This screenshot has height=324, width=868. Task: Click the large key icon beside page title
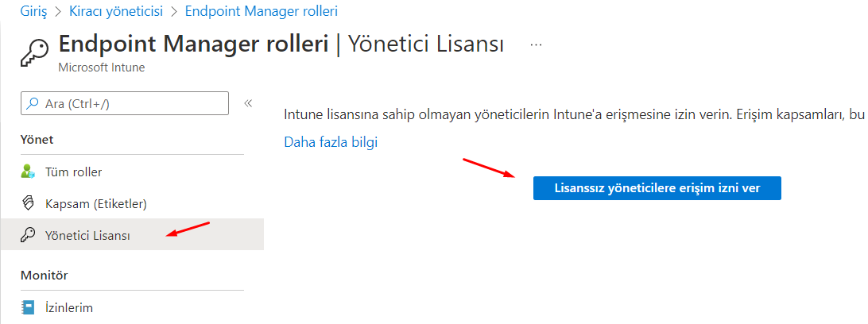point(32,52)
